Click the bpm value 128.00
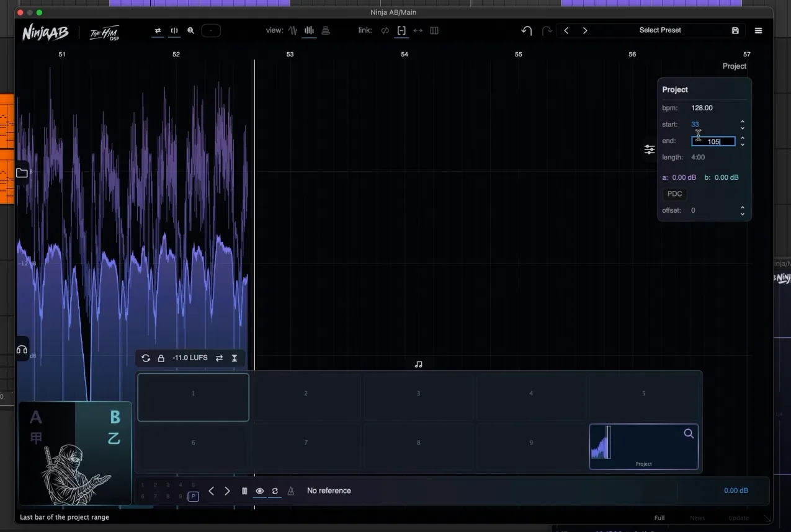Screen dimensions: 791x532 [x=702, y=108]
